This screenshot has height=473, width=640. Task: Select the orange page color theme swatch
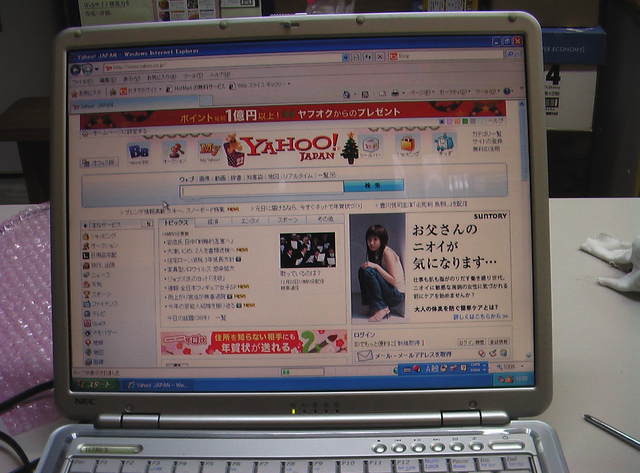click(x=457, y=122)
